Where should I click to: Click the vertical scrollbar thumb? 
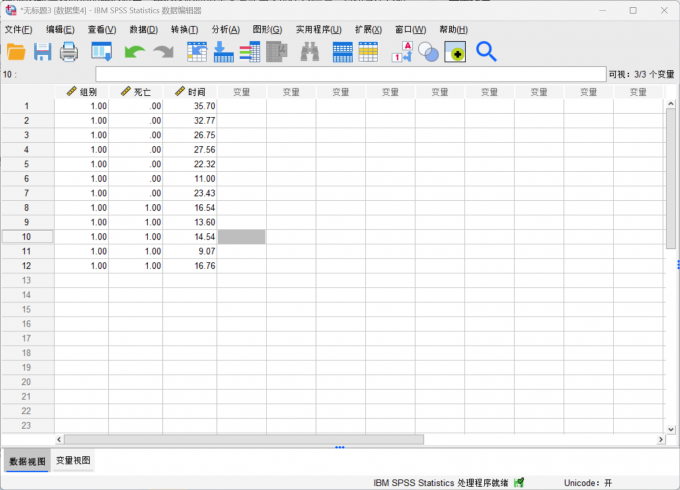671,179
